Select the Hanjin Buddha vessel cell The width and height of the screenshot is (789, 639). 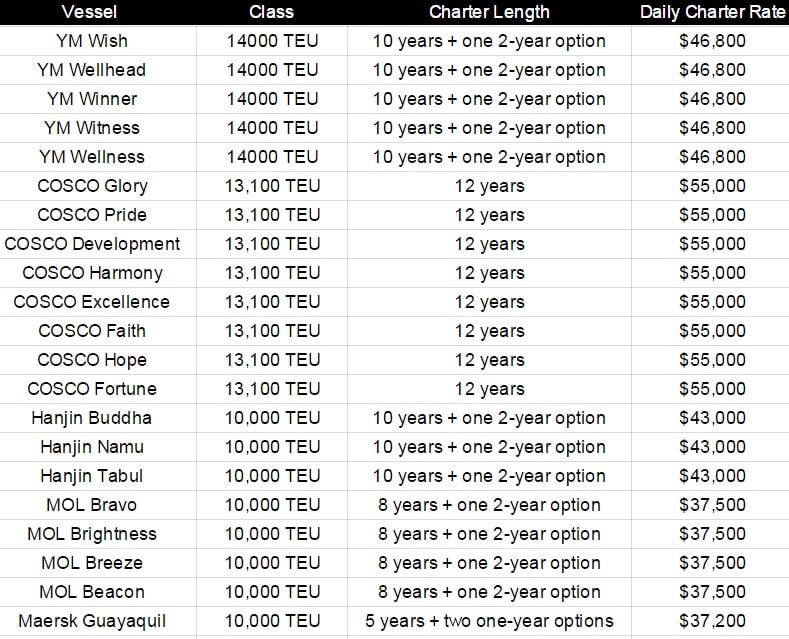pos(91,418)
